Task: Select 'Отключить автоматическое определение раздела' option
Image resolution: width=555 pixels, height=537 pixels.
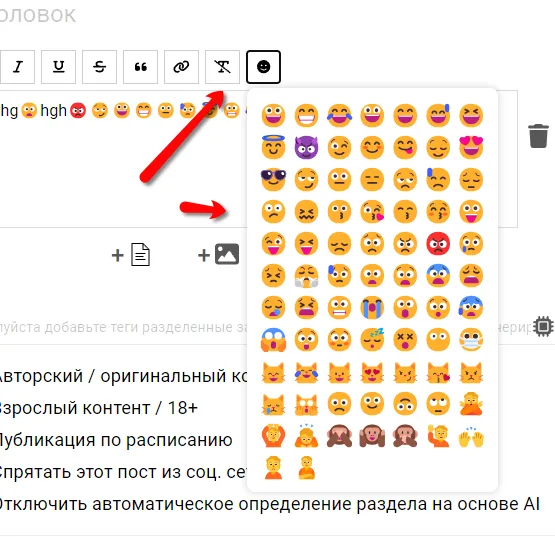Action: [x=269, y=504]
